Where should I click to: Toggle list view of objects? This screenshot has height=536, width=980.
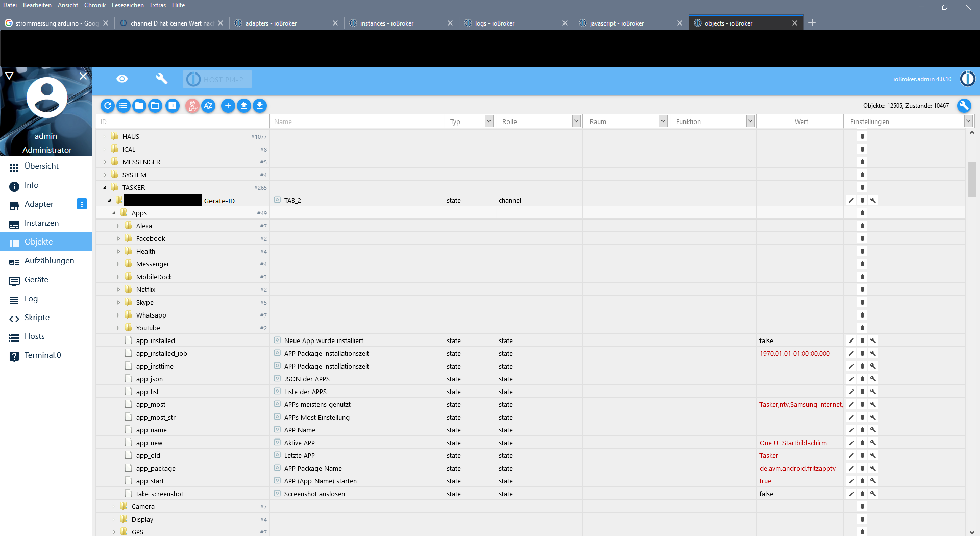point(124,106)
